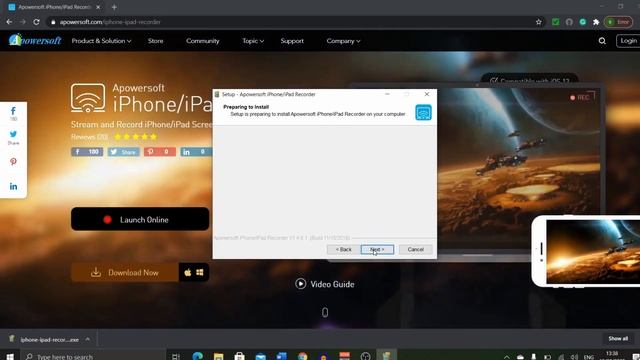Open Task View on taskbar
640x360 pixels.
tap(176, 356)
